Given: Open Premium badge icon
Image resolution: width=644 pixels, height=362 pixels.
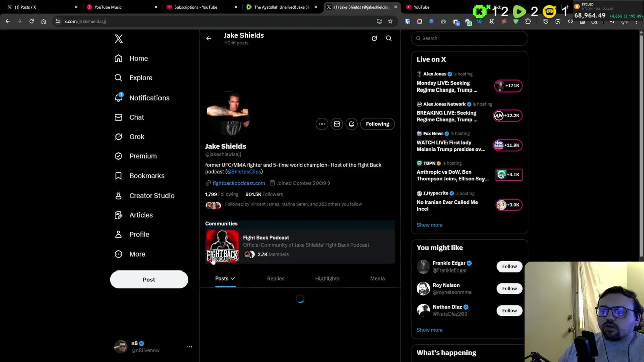Looking at the screenshot, I should click(118, 156).
